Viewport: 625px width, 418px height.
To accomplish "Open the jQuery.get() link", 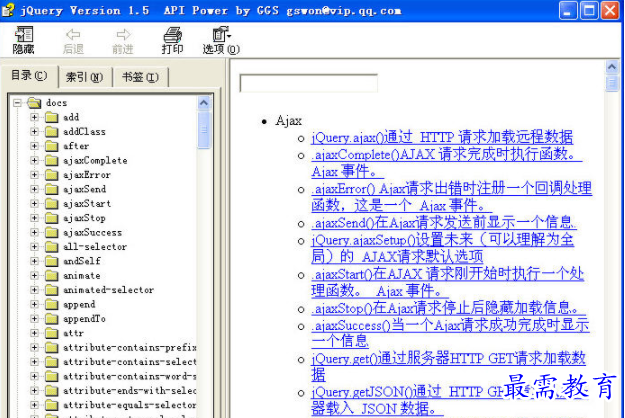I will [x=448, y=367].
